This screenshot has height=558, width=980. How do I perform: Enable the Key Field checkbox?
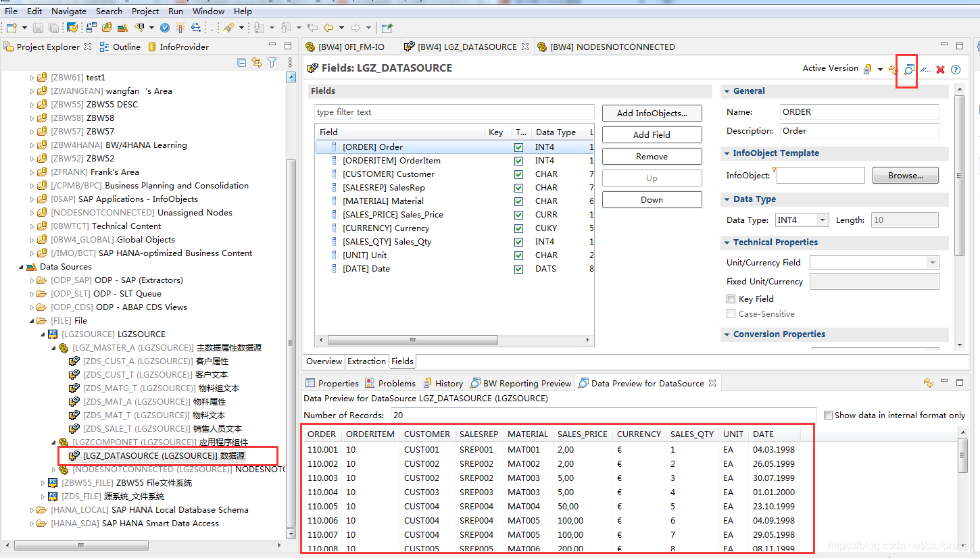pos(731,299)
